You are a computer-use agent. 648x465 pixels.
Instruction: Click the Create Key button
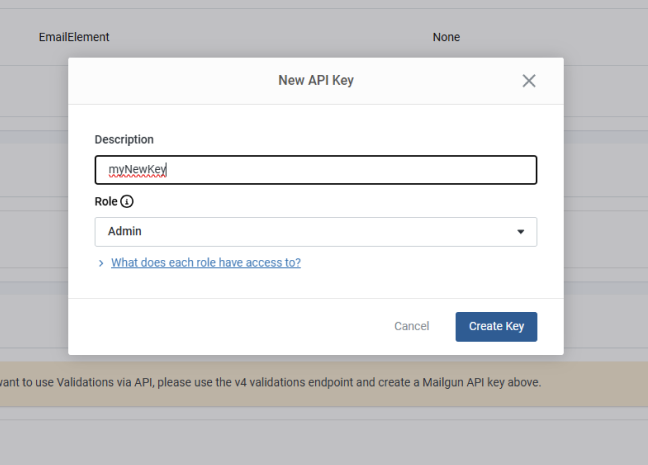(x=496, y=327)
